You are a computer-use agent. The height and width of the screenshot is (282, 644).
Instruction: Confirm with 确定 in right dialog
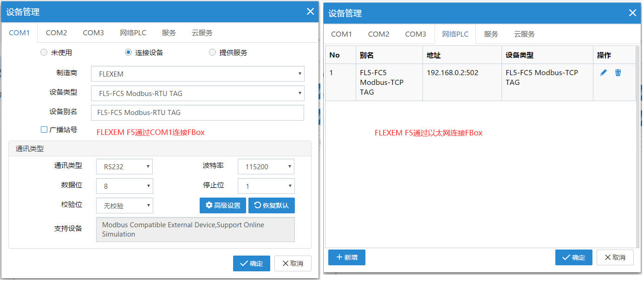573,257
